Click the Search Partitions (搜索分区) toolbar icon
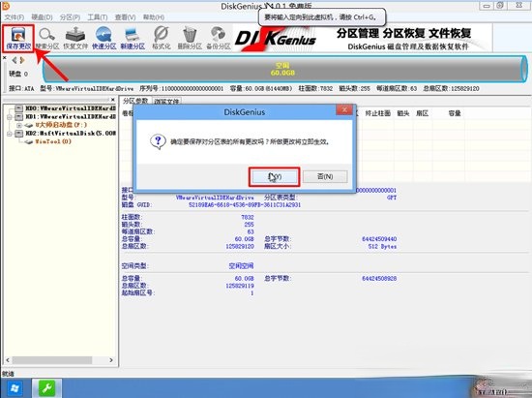 (x=47, y=39)
